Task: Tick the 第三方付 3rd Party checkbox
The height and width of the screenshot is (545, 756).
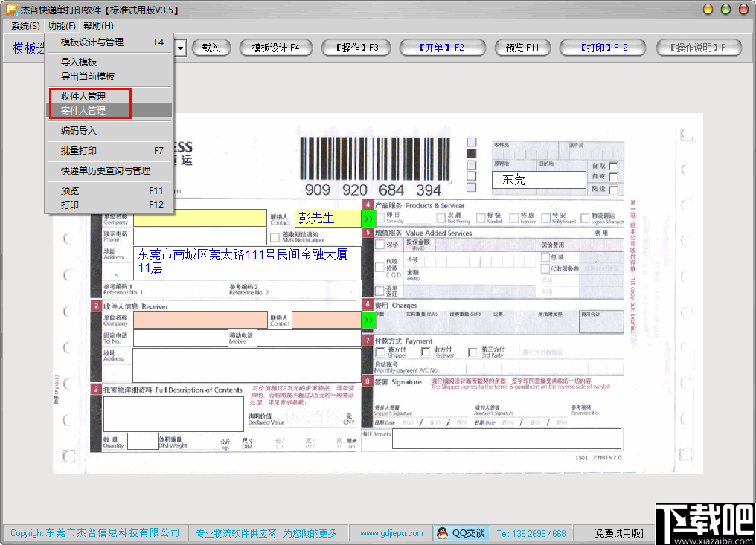Action: click(x=472, y=352)
